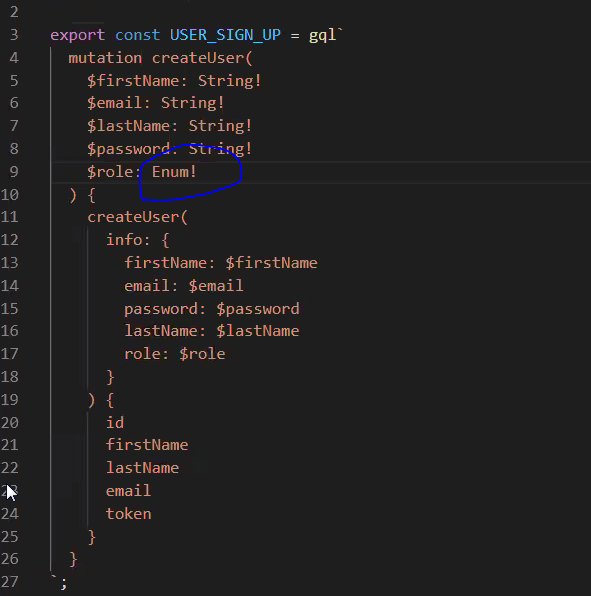Click 'password: $password' on line 15
This screenshot has height=596, width=591.
click(x=212, y=309)
